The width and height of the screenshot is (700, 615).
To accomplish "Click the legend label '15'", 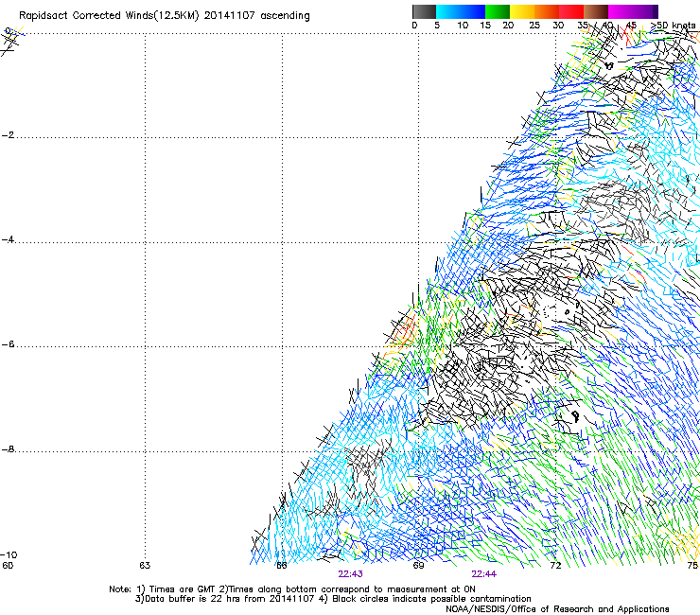I will click(485, 26).
